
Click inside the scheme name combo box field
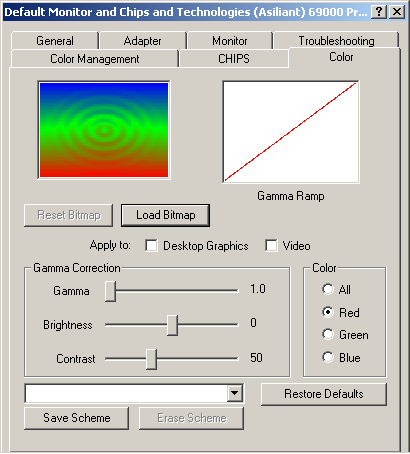(127, 393)
